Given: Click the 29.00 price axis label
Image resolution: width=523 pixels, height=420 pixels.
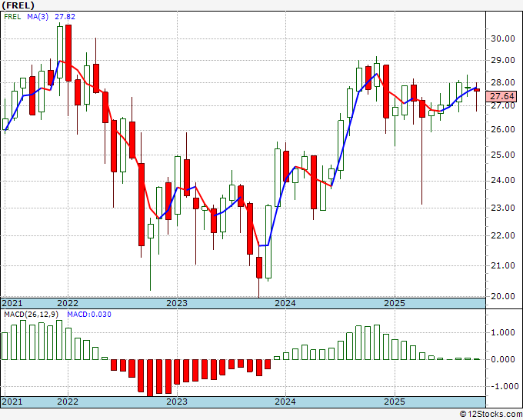Looking at the screenshot, I should click(x=503, y=60).
